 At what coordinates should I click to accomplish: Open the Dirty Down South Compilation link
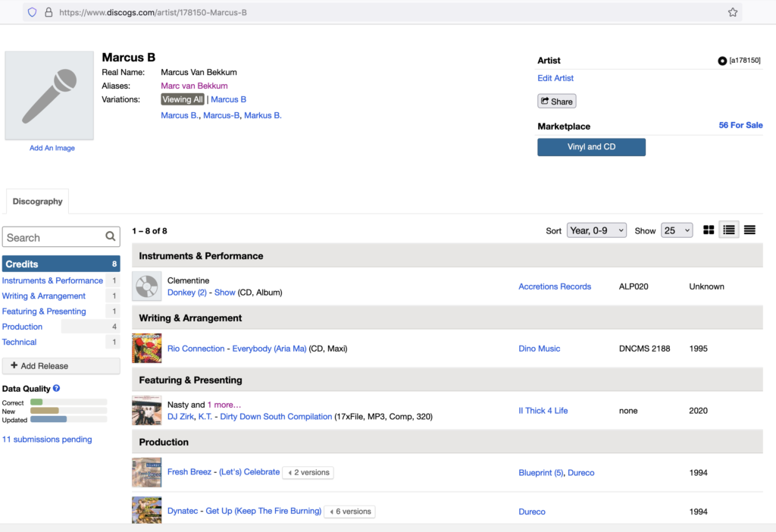[x=276, y=417]
